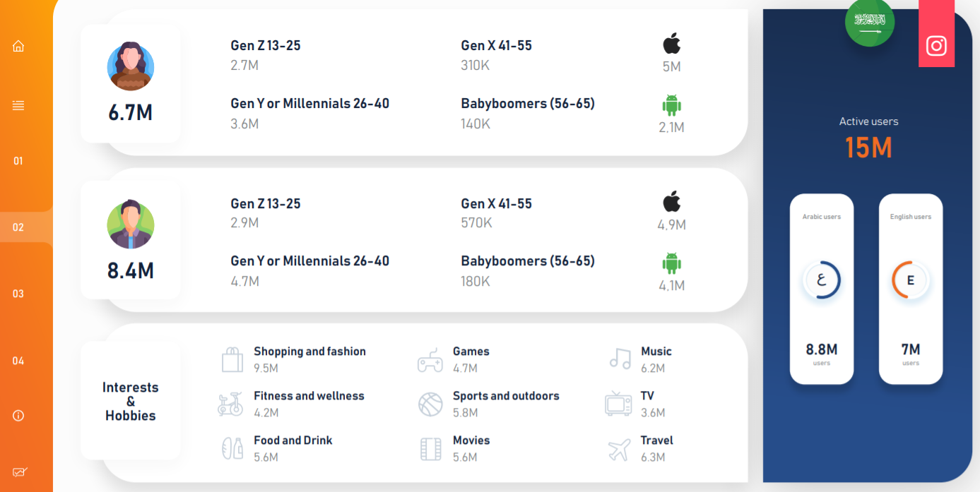Click the info circle icon in sidebar
Screen dimensions: 980x492
tap(18, 416)
